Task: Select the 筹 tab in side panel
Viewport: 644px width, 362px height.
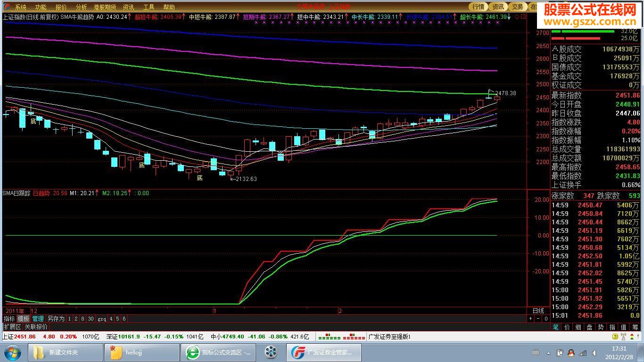Action: click(635, 327)
